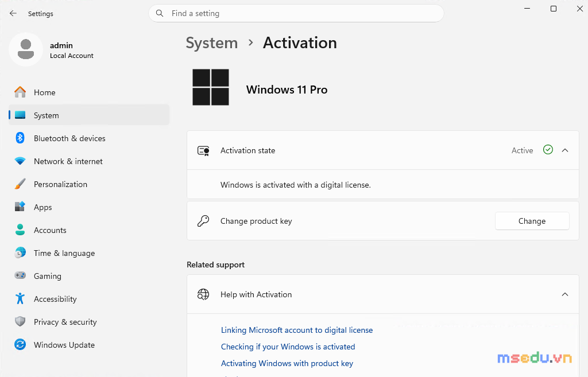Open the Home settings page

(x=89, y=92)
